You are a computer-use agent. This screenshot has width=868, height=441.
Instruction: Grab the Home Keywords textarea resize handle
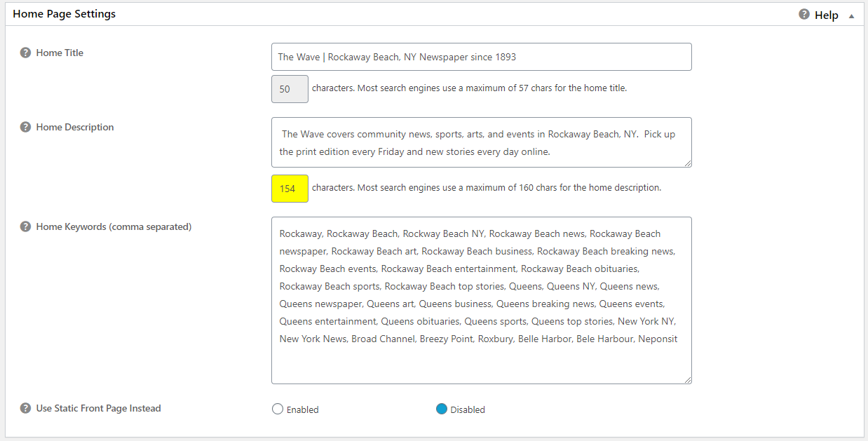687,379
